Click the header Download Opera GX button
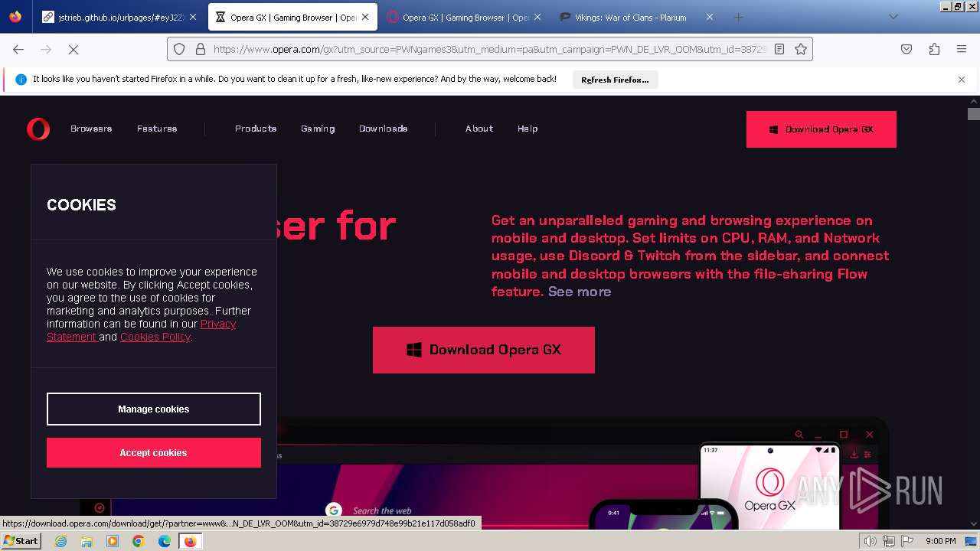 822,129
